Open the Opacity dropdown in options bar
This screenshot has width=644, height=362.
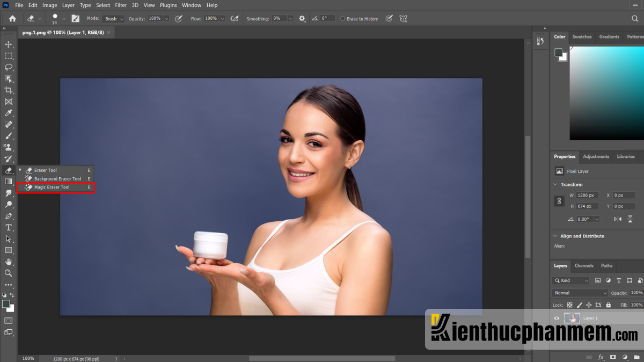[x=166, y=19]
